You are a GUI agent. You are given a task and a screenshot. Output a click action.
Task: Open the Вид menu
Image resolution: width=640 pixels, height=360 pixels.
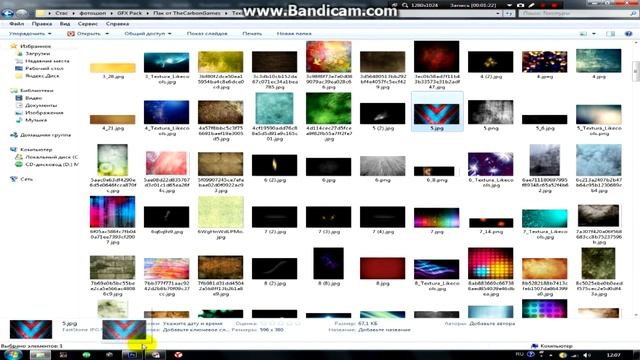pos(64,24)
